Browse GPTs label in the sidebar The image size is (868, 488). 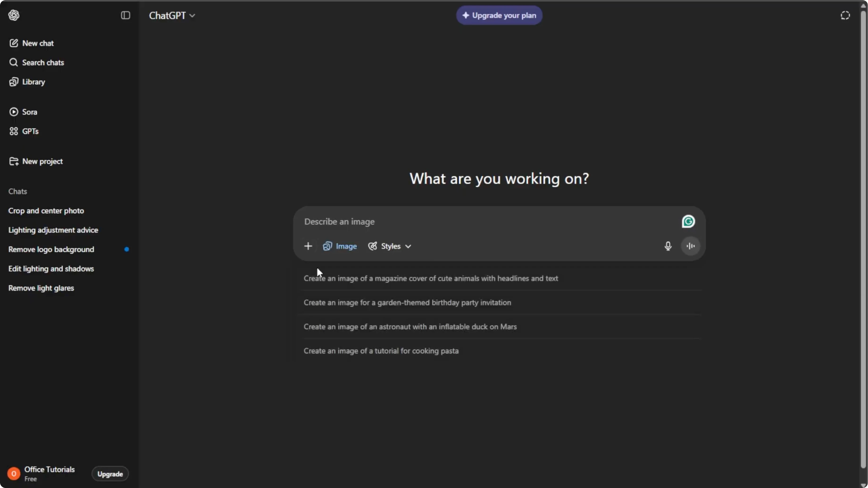30,131
